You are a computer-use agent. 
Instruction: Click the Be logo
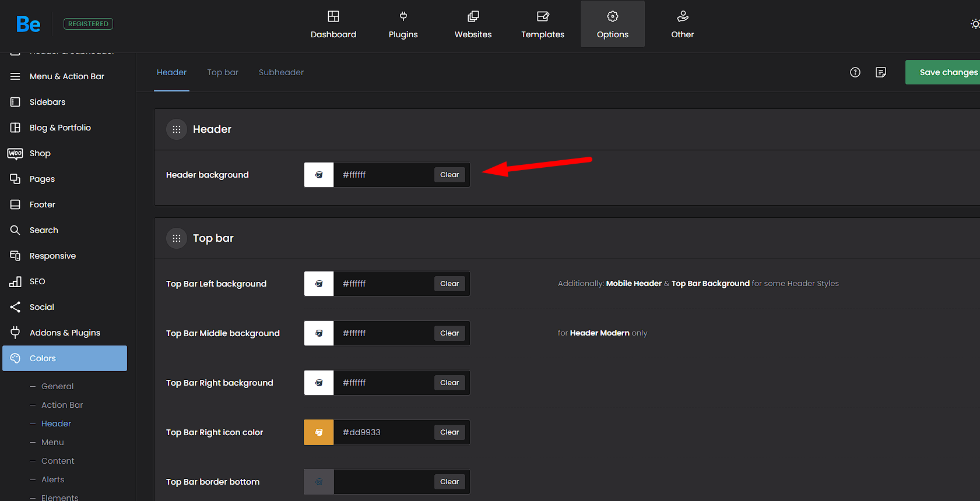point(28,24)
